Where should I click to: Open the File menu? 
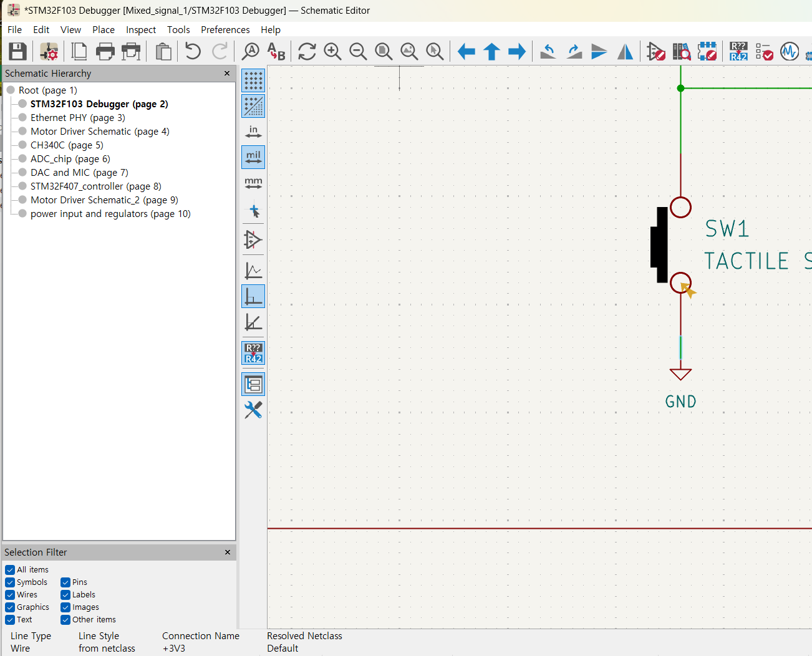14,29
